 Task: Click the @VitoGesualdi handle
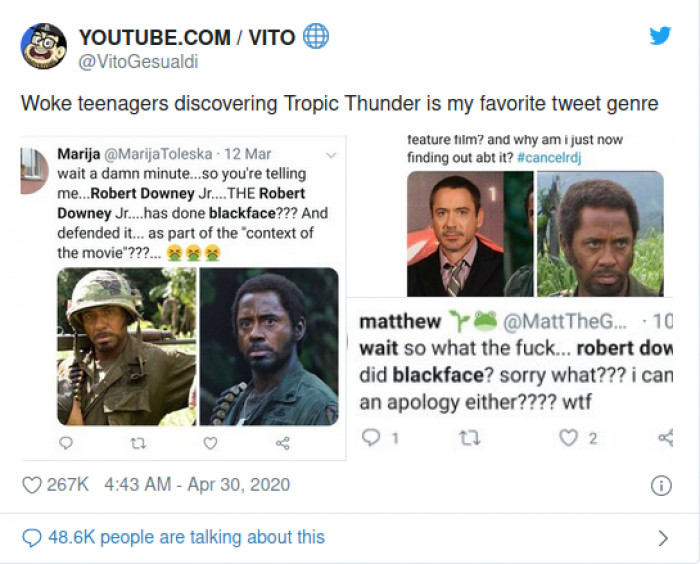[x=138, y=62]
